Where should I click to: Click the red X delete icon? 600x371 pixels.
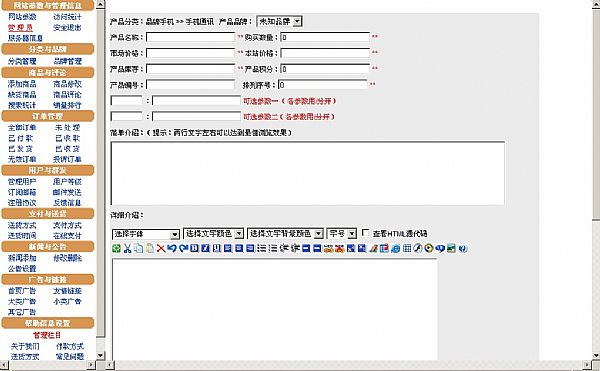[x=161, y=248]
